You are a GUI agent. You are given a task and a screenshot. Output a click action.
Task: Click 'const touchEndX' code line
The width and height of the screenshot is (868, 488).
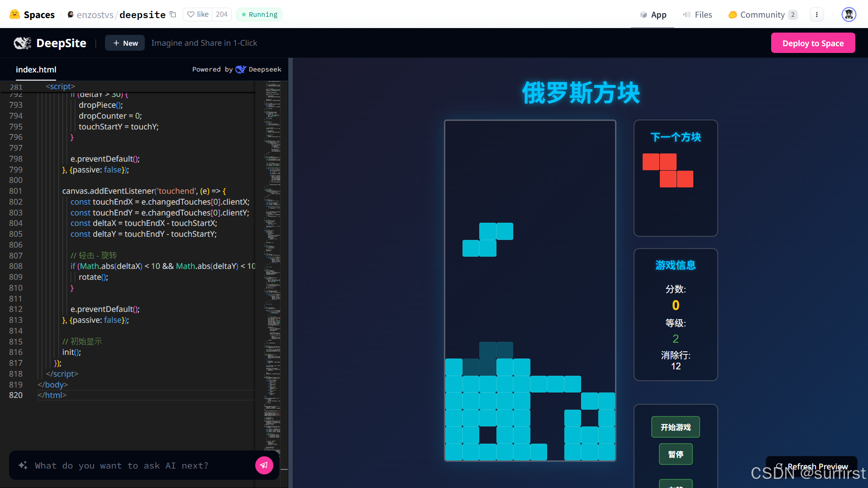(160, 202)
